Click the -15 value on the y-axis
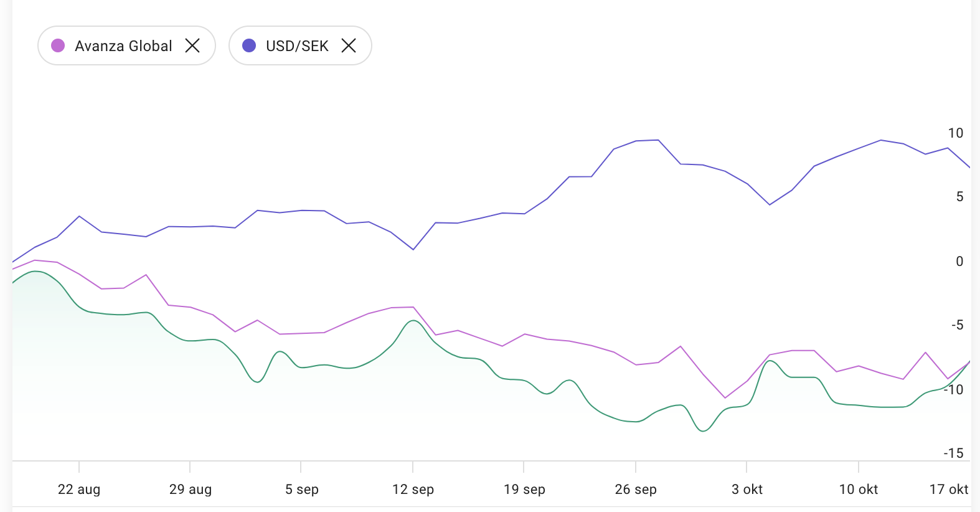 pos(953,453)
